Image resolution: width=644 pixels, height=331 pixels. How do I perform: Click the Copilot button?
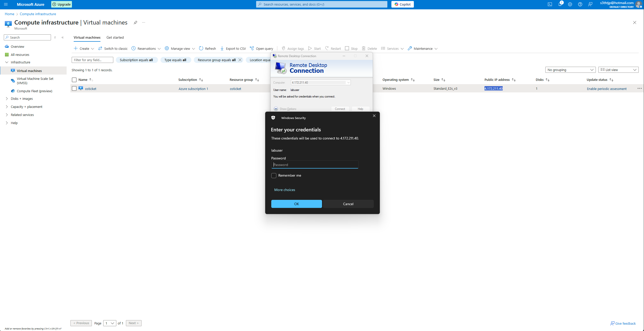(x=402, y=4)
